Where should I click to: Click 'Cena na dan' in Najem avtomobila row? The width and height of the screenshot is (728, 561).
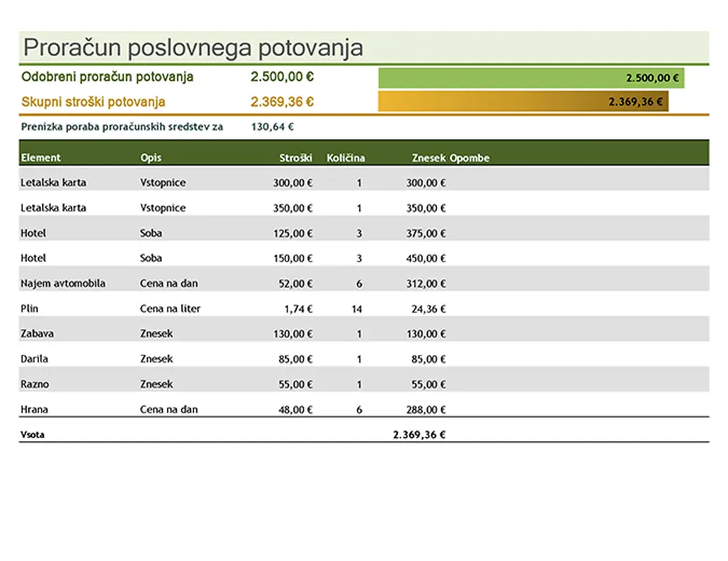[x=169, y=283]
